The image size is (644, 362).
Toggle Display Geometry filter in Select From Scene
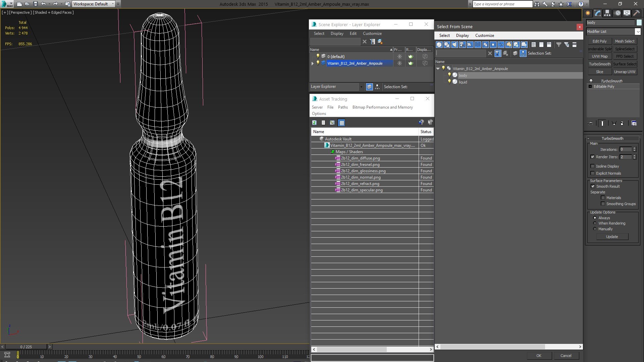coord(439,45)
